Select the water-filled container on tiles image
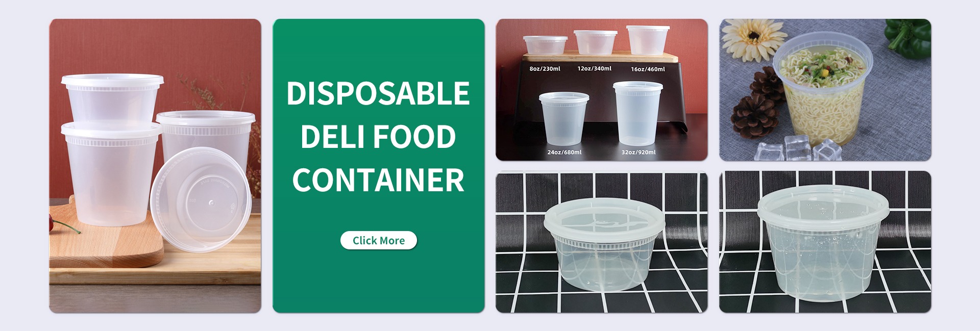The width and height of the screenshot is (980, 331). 825,242
